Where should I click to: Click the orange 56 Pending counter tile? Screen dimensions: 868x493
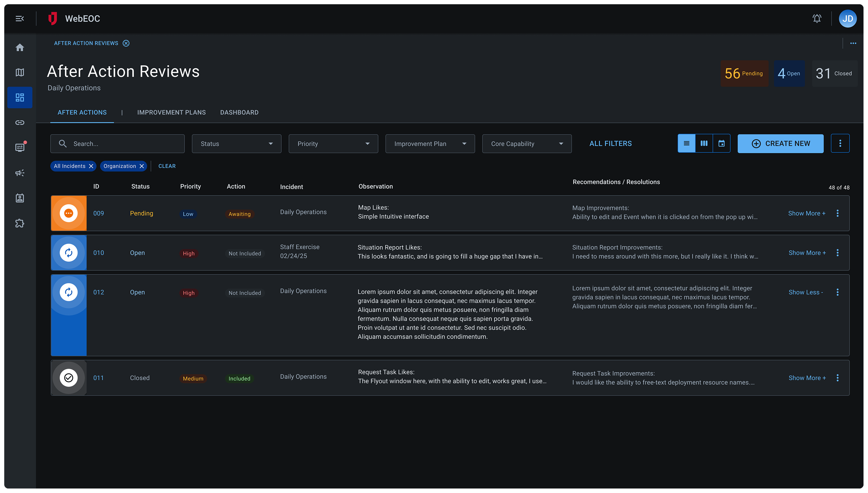click(744, 73)
